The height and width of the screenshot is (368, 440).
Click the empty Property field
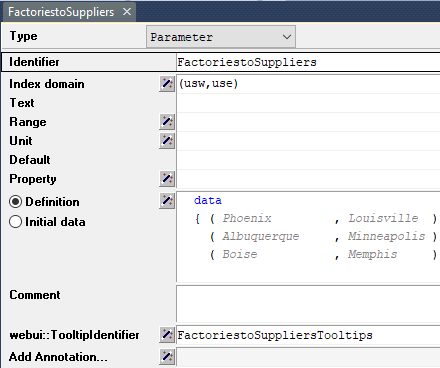click(308, 179)
